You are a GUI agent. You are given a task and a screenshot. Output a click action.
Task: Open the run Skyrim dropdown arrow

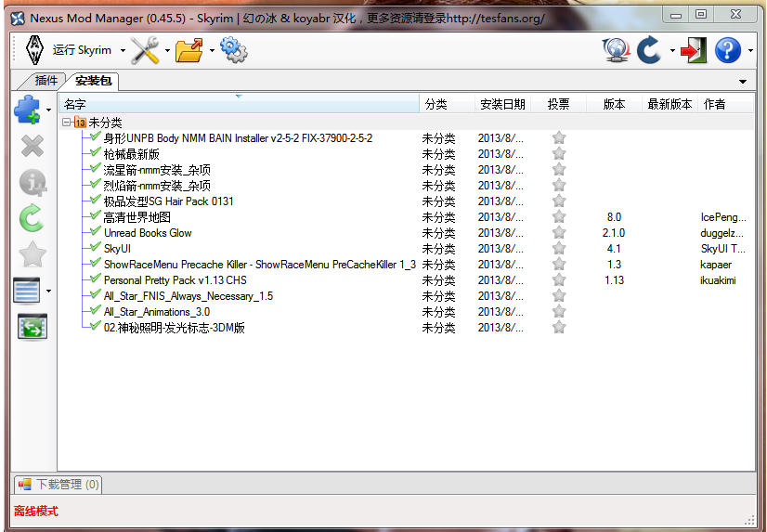[123, 50]
